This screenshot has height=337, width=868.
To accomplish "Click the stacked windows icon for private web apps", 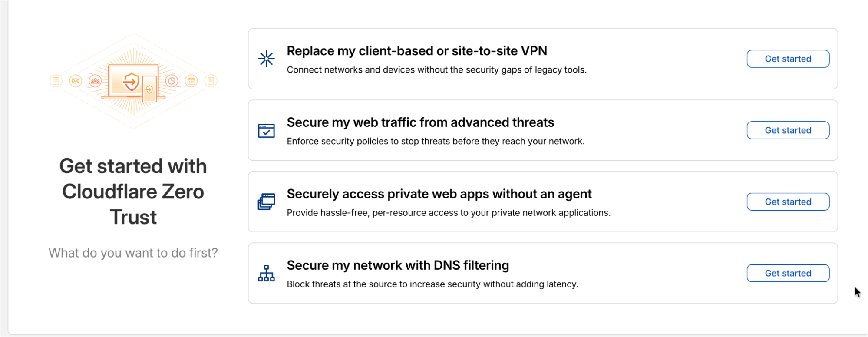I will pyautogui.click(x=267, y=202).
